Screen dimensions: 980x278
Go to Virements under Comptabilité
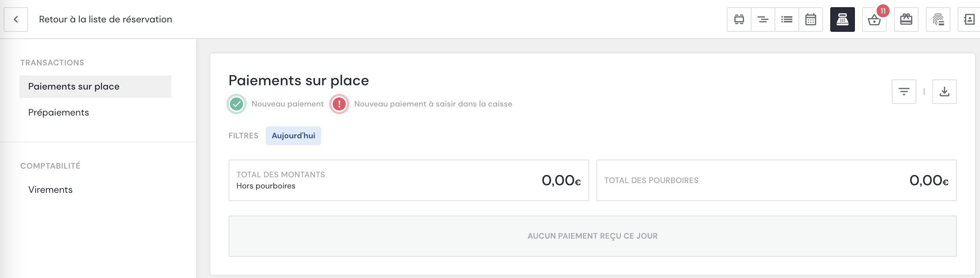tap(50, 190)
